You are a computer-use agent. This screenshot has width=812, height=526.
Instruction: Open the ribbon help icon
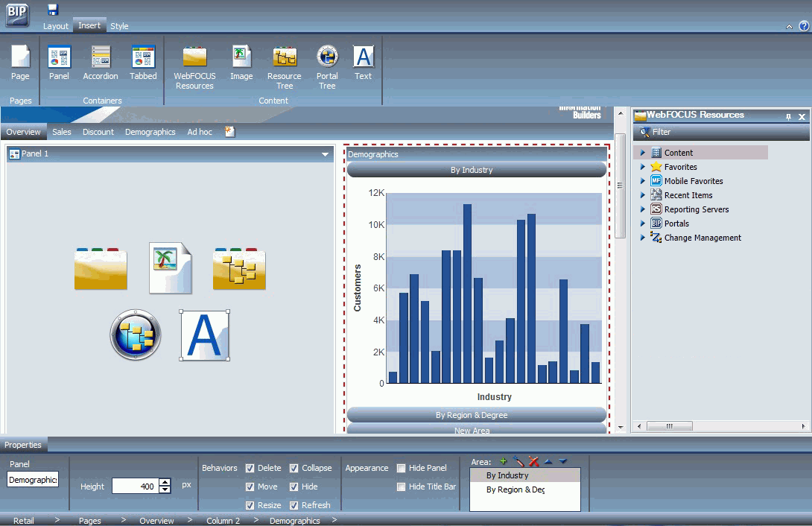pyautogui.click(x=804, y=26)
